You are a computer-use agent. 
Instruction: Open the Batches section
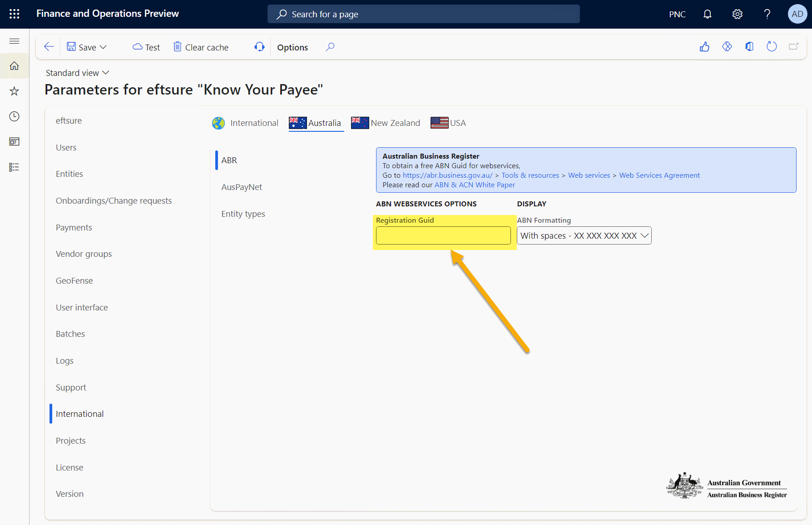point(70,334)
